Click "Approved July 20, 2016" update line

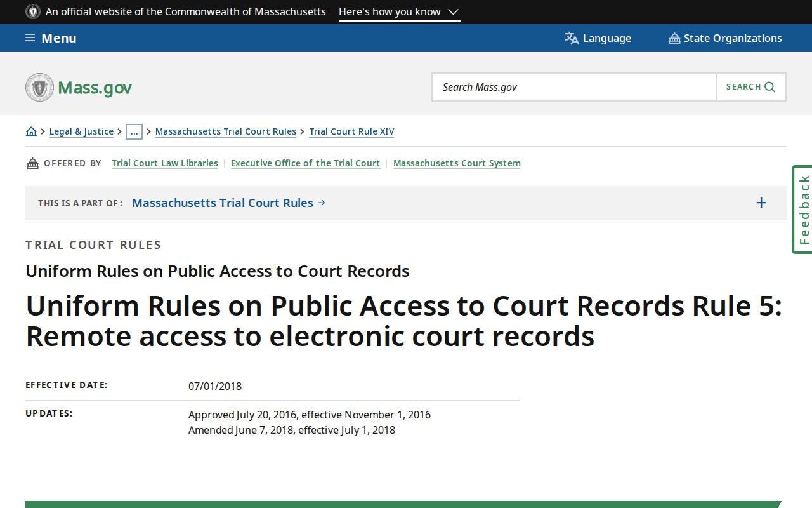[x=310, y=415]
